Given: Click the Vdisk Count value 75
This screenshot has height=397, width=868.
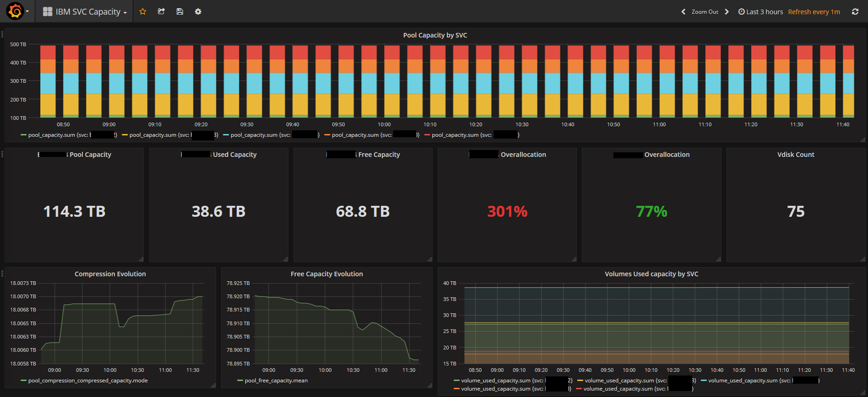Looking at the screenshot, I should click(796, 211).
